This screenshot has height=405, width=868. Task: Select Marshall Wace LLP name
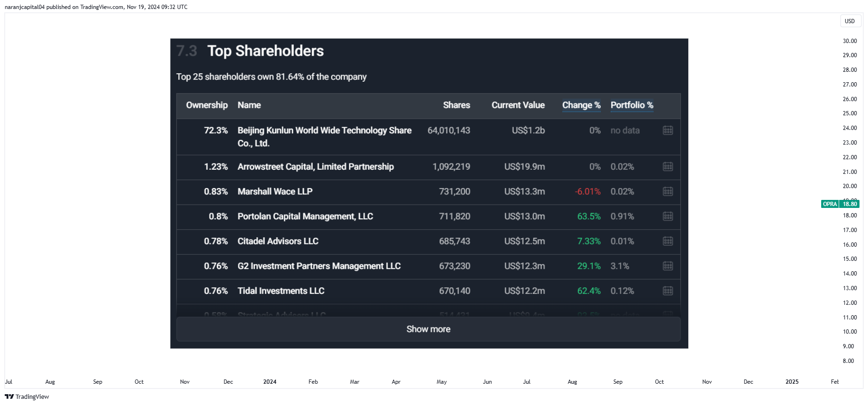pos(275,191)
